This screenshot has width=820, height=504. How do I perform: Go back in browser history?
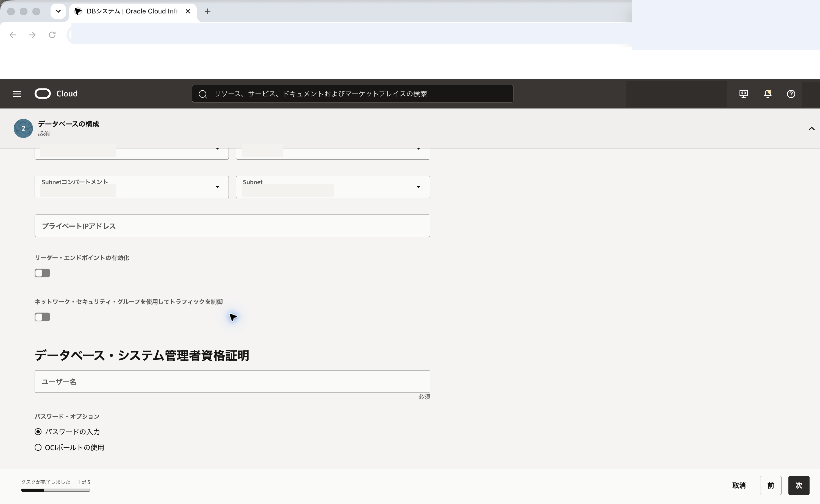pos(13,35)
